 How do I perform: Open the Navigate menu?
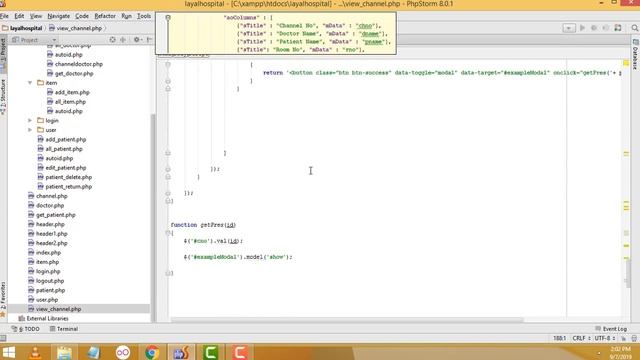58,16
